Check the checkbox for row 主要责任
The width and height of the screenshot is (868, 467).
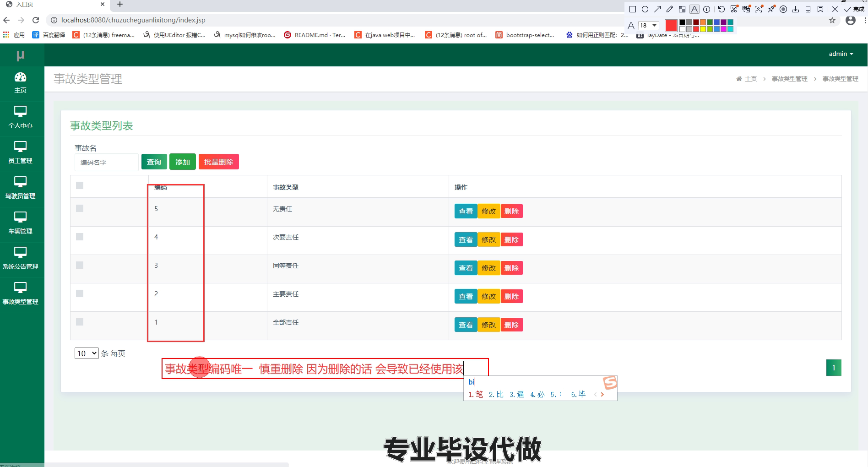click(x=80, y=293)
